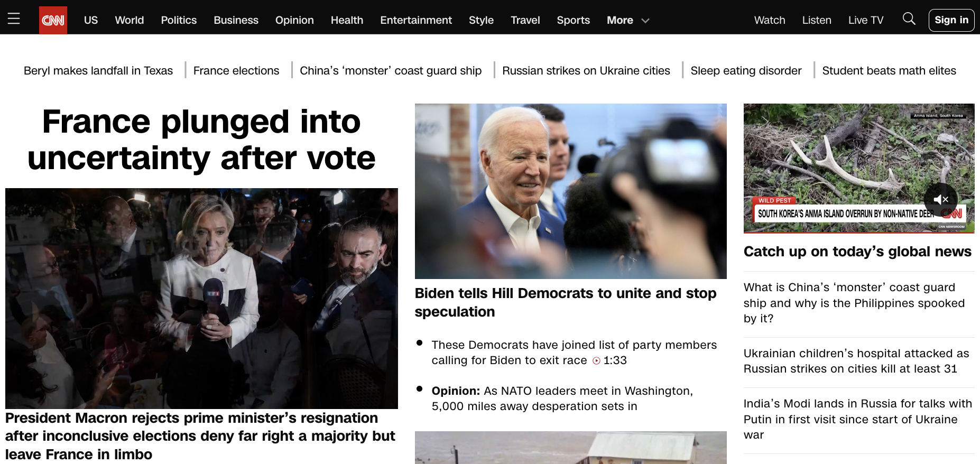Open Beryl makes landfall in Texas topic
This screenshot has height=464, width=980.
[x=98, y=71]
